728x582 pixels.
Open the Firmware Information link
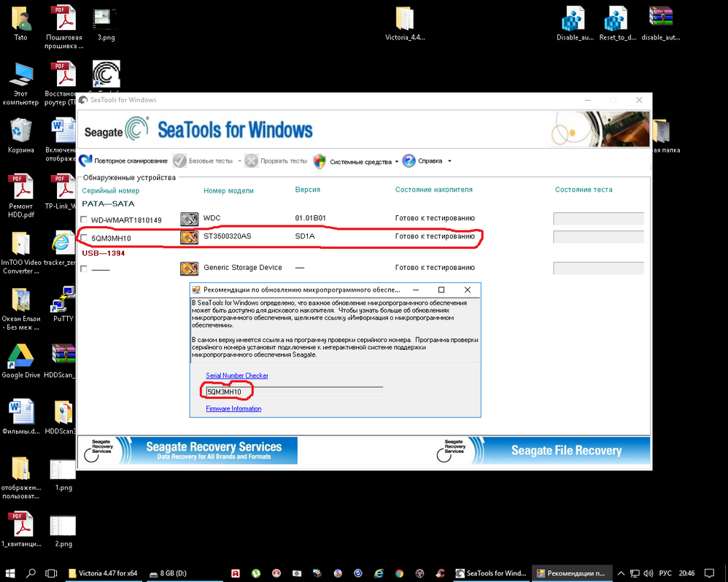tap(233, 408)
